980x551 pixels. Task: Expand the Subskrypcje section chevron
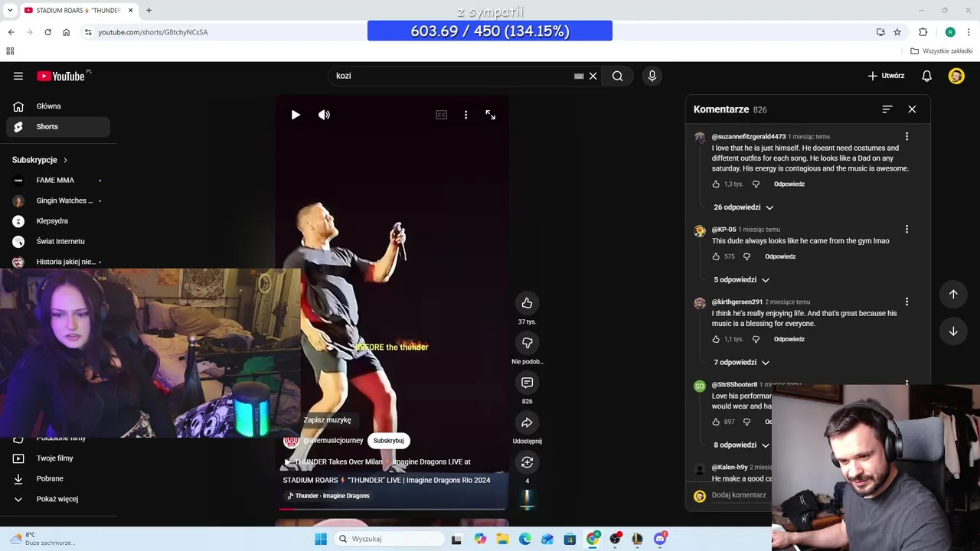coord(65,160)
